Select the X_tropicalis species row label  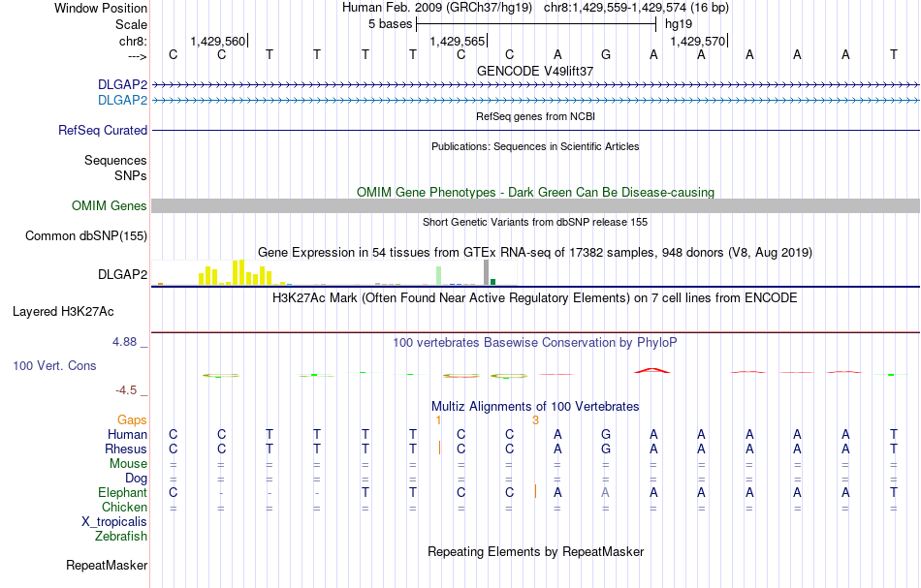114,522
